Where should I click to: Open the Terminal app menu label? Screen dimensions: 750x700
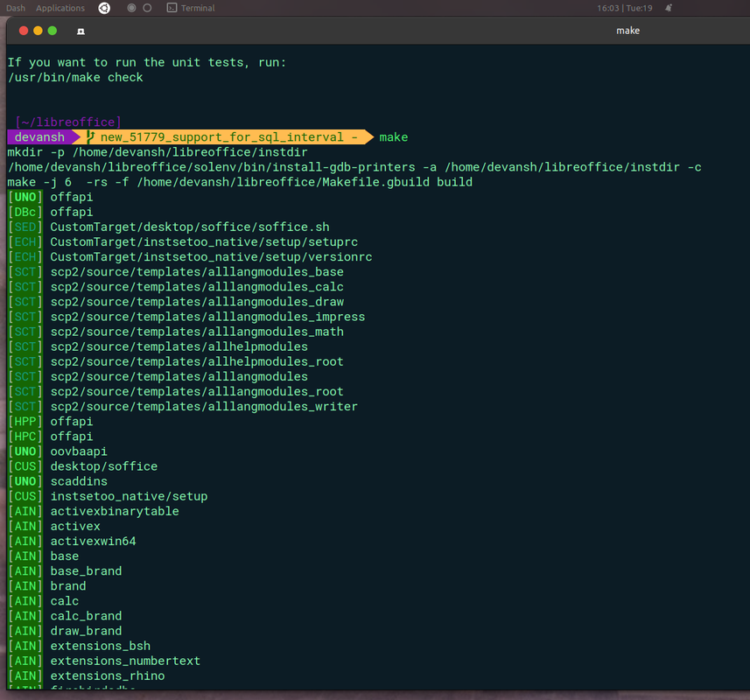[x=198, y=8]
